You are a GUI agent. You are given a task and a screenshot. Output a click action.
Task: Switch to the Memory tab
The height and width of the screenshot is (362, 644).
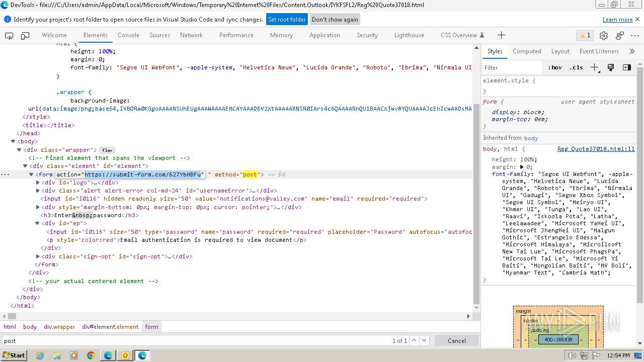[281, 35]
